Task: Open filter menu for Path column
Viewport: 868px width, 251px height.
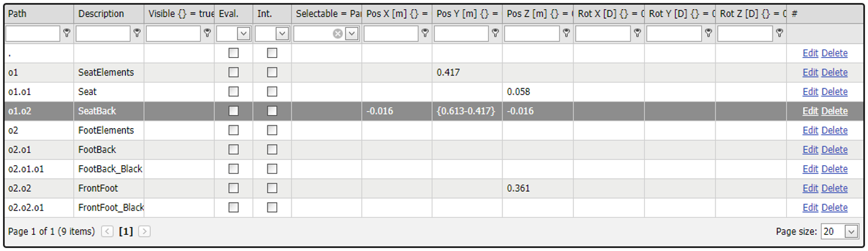Action: pos(66,34)
